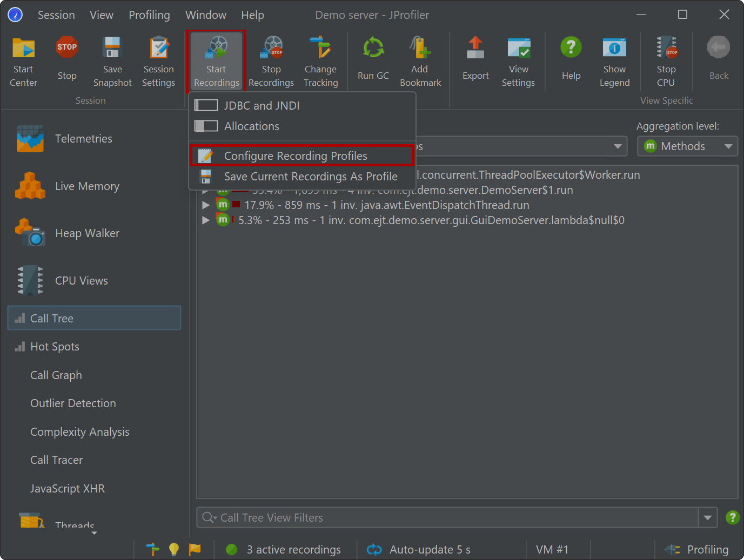Open the Call Tree View Filters history dropdown
This screenshot has width=744, height=560.
707,517
